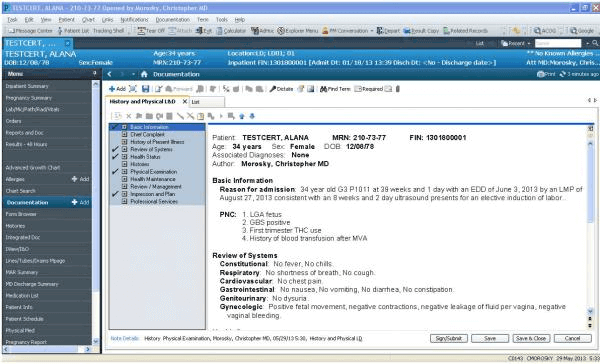Select the Physical Examination section
The height and width of the screenshot is (364, 600).
point(153,172)
